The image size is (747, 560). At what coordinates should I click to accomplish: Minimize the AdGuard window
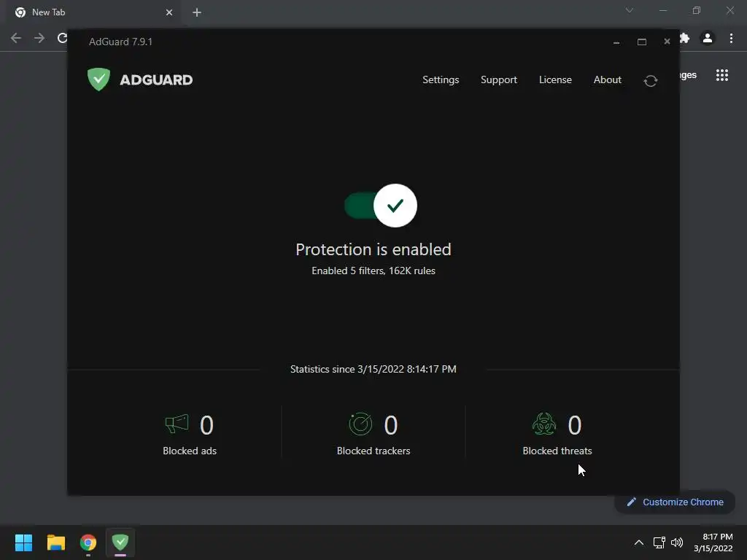(616, 42)
